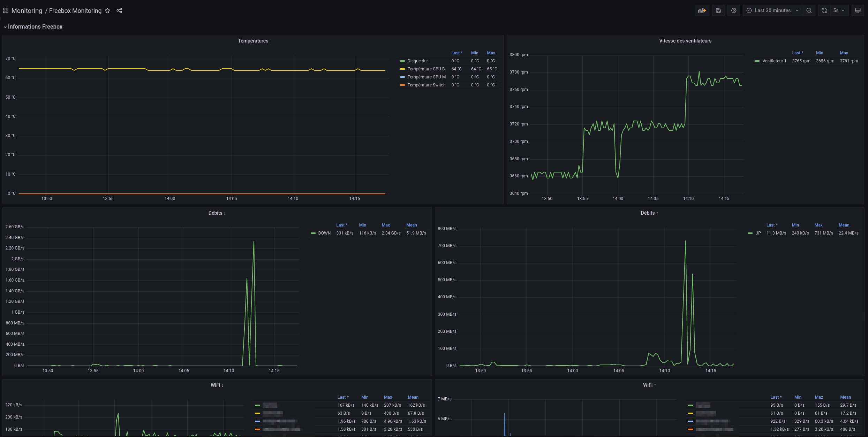Star the Freebox Monitoring dashboard

tap(107, 10)
